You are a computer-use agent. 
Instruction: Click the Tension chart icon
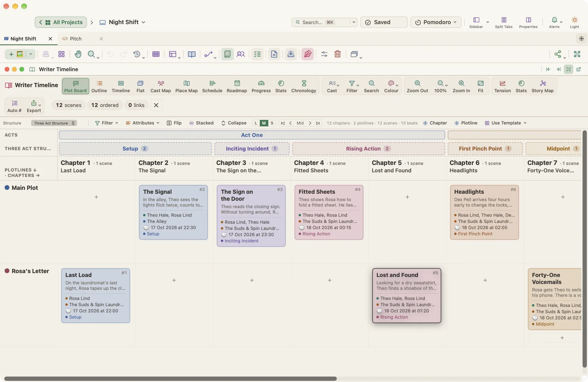tap(502, 86)
